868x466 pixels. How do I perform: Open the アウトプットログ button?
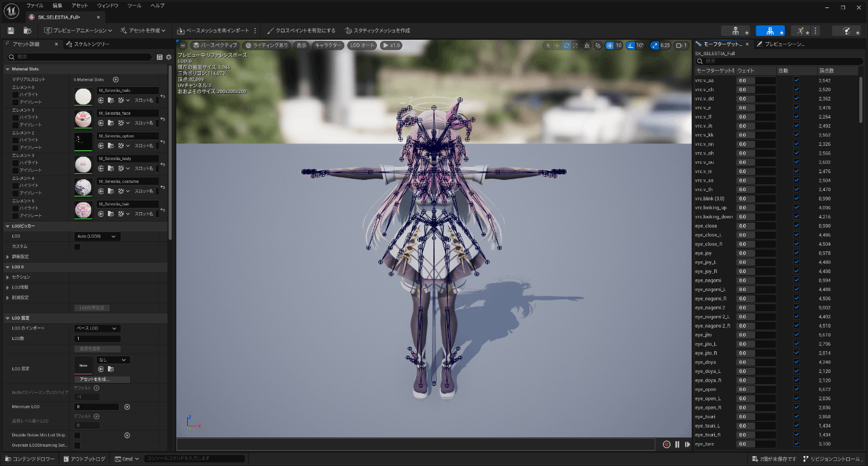click(x=84, y=459)
